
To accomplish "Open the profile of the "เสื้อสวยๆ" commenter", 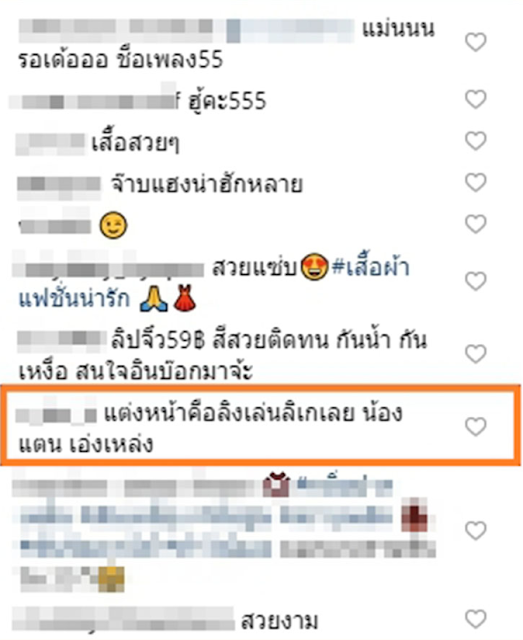I will [50, 144].
